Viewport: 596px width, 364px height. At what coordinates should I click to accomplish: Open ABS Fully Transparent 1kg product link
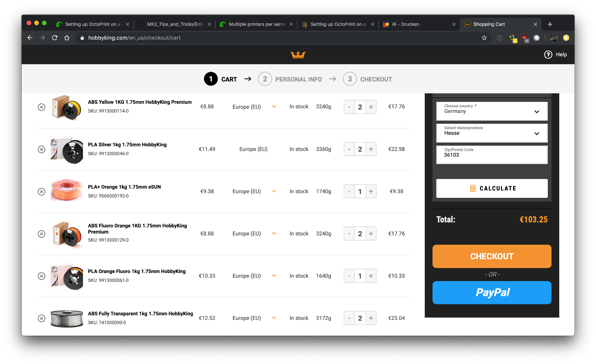[141, 314]
